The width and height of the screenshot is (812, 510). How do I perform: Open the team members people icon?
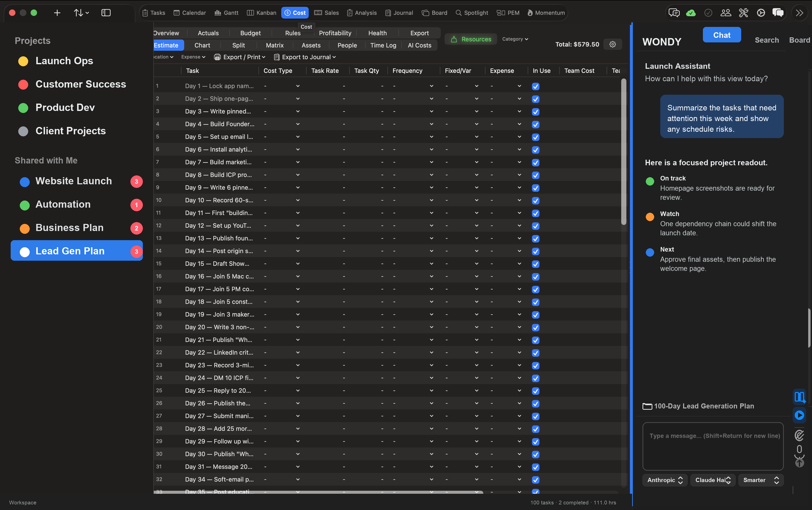pyautogui.click(x=725, y=13)
